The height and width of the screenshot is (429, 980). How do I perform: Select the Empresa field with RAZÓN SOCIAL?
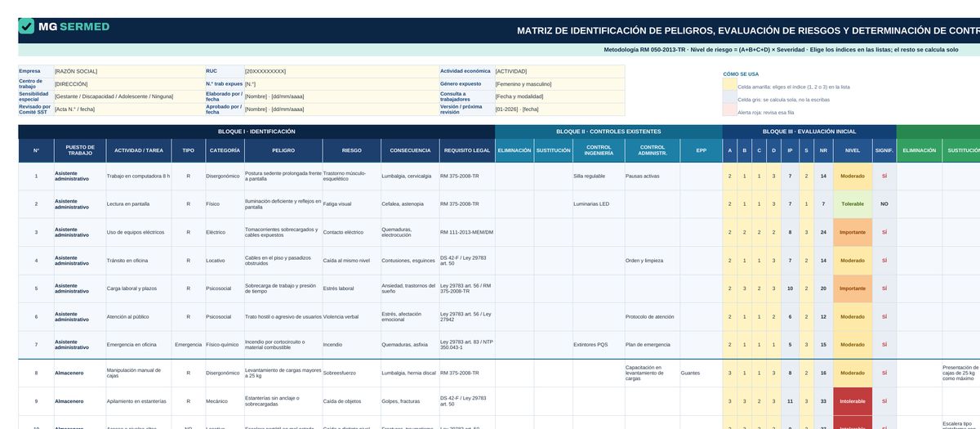(x=129, y=71)
